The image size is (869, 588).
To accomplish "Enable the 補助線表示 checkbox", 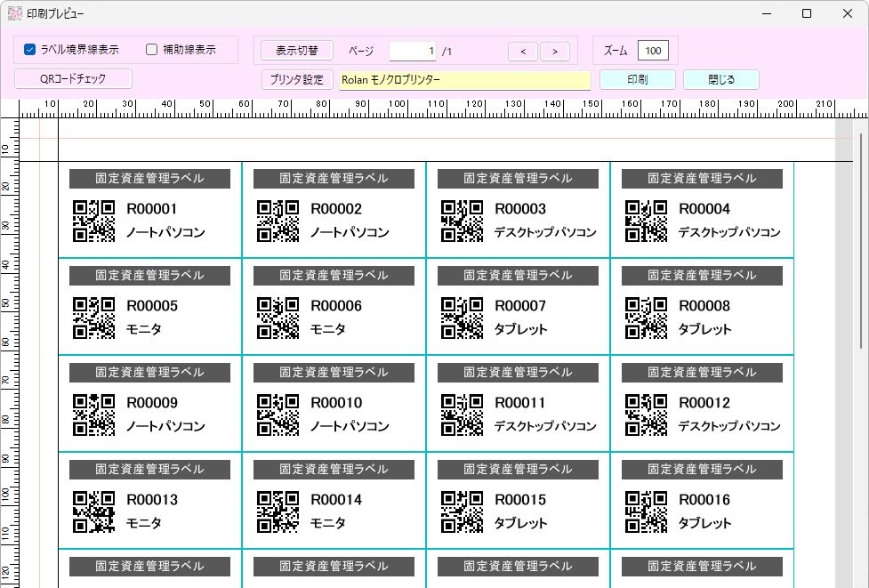I will pos(150,50).
